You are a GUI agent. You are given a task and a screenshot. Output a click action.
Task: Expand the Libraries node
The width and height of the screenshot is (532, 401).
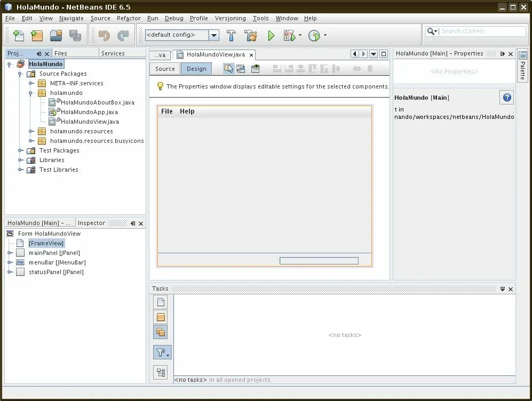coord(20,160)
